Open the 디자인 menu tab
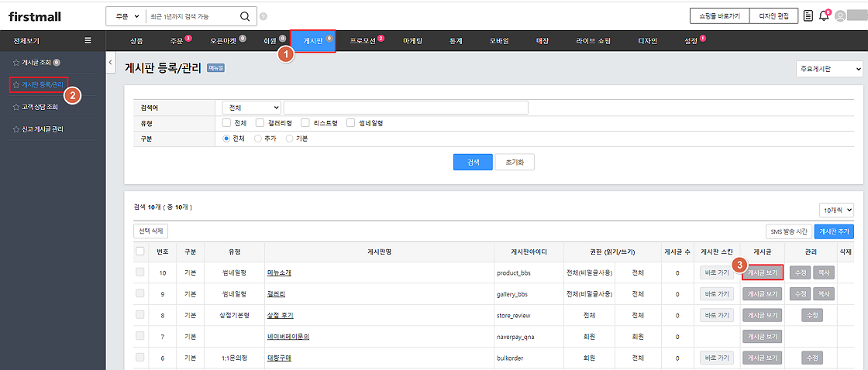This screenshot has width=868, height=370. point(647,41)
